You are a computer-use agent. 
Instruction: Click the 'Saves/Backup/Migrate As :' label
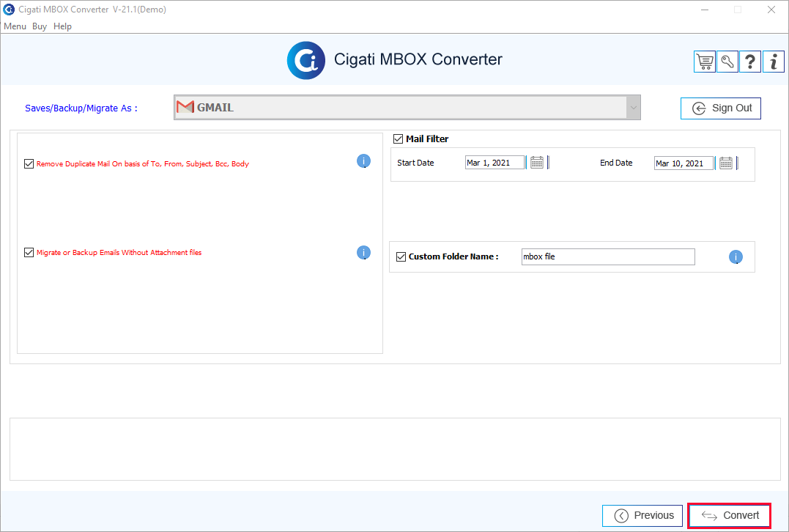[81, 108]
